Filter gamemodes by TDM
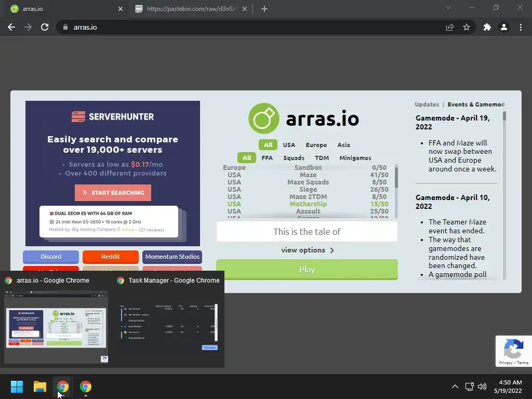532x399 pixels. click(x=322, y=158)
